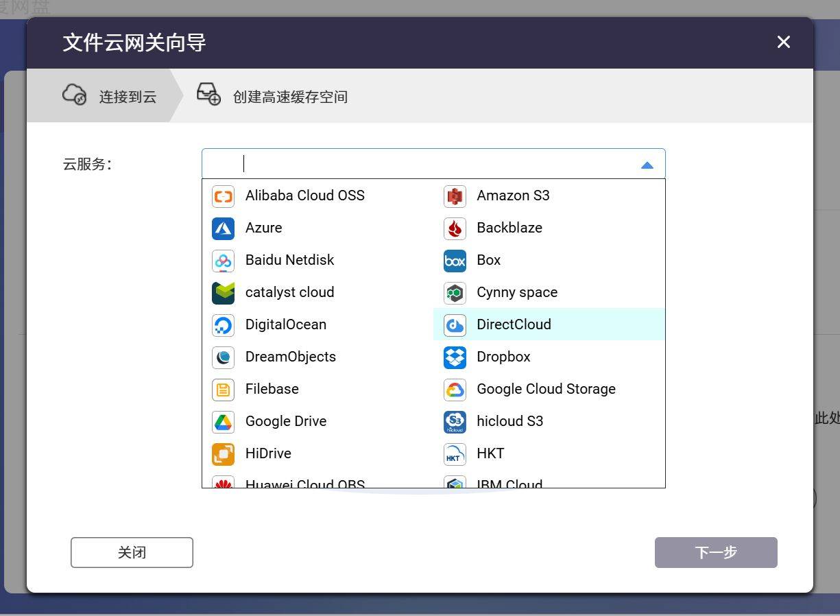Pick Filebase from the services
The image size is (840, 616).
(317, 389)
